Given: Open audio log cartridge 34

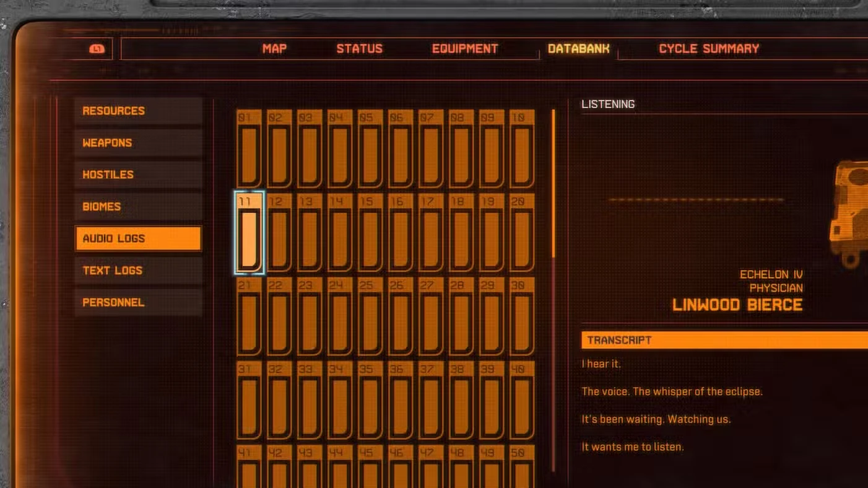Looking at the screenshot, I should pos(340,401).
